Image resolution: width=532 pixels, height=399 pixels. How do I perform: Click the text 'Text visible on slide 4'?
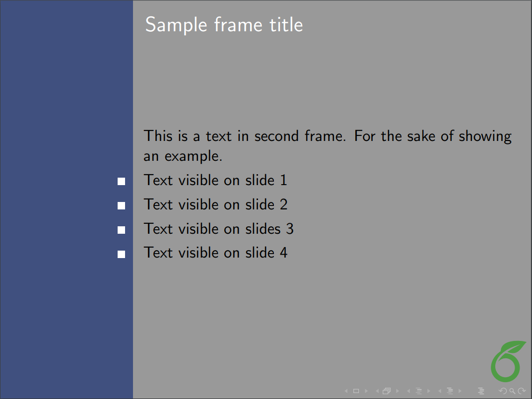pyautogui.click(x=215, y=253)
